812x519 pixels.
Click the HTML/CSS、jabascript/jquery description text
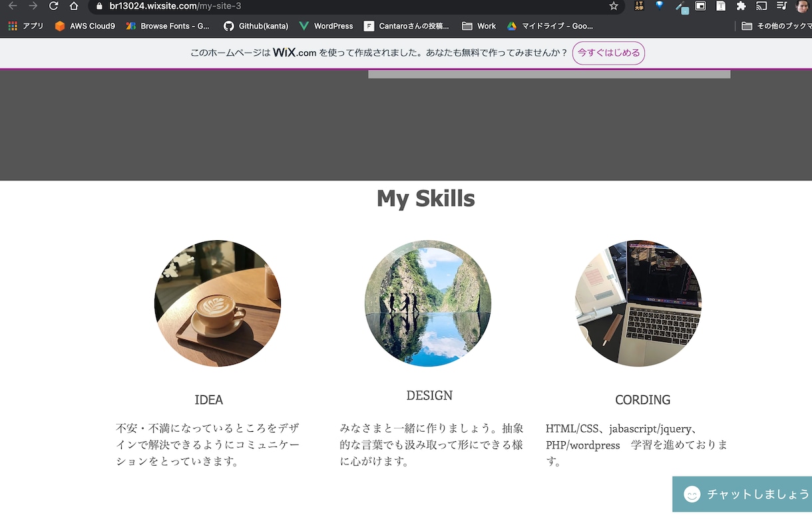pos(637,444)
